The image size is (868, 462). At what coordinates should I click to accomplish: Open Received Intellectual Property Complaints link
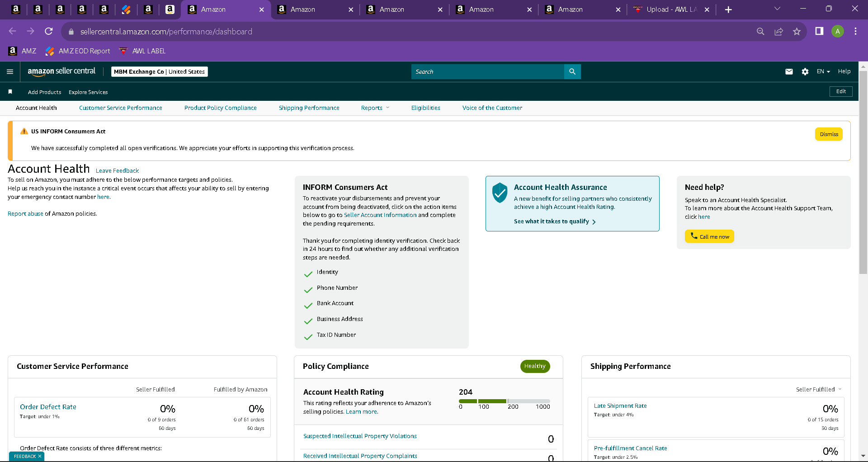[360, 456]
